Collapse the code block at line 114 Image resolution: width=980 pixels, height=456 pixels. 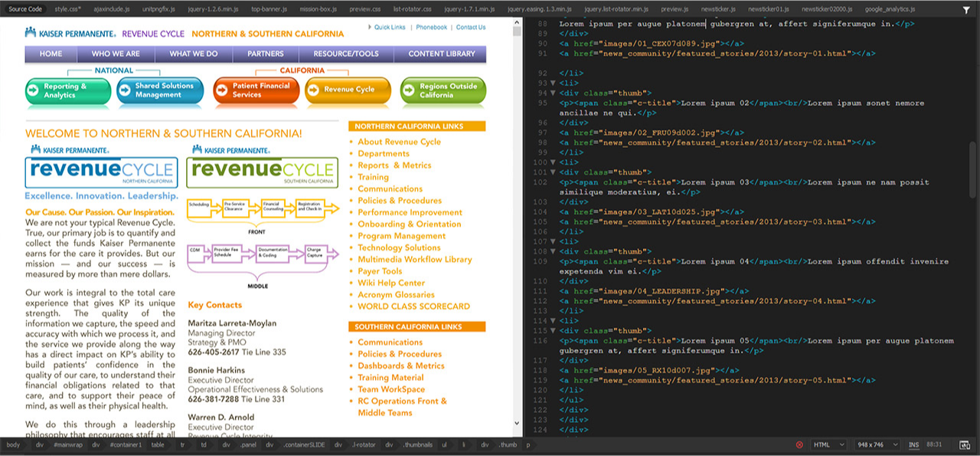(x=554, y=320)
